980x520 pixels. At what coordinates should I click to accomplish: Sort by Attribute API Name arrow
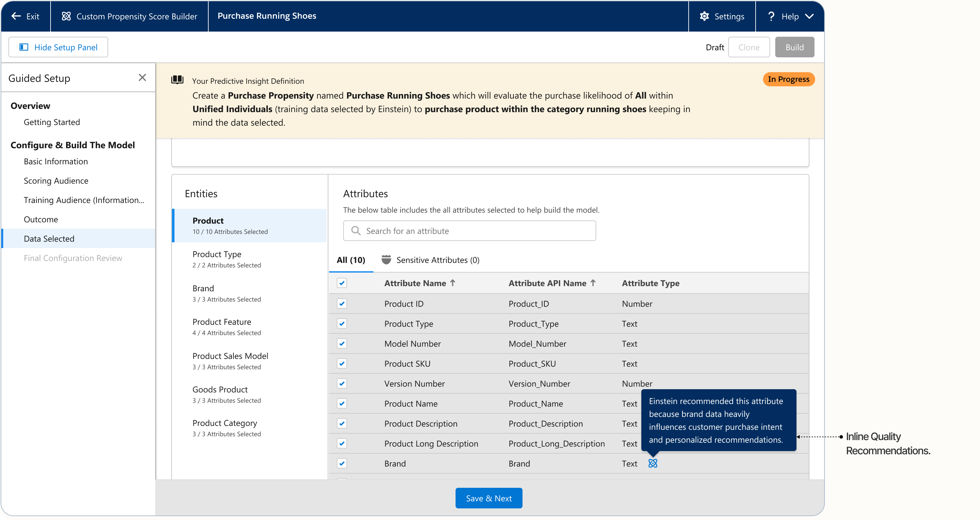[x=593, y=283]
